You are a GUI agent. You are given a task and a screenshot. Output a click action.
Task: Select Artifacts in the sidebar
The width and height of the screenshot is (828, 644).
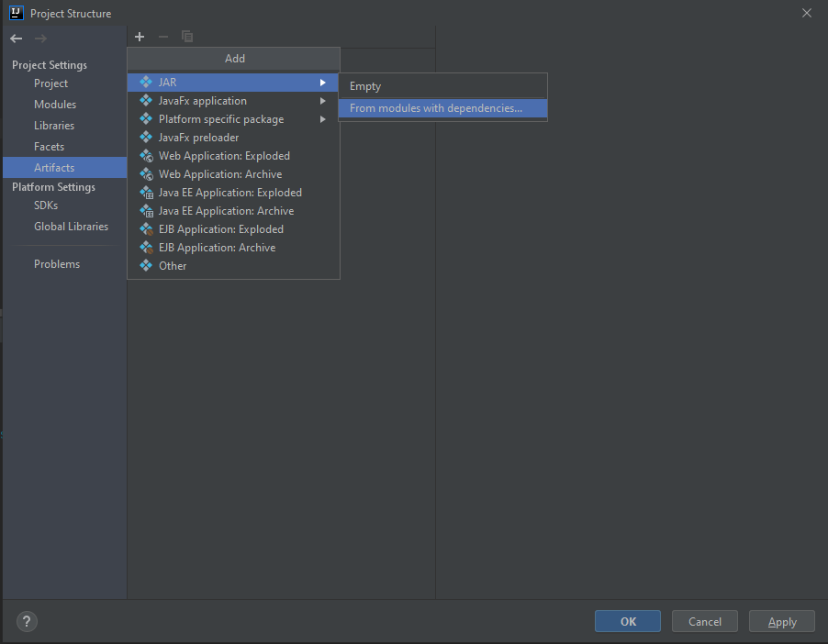pyautogui.click(x=64, y=167)
